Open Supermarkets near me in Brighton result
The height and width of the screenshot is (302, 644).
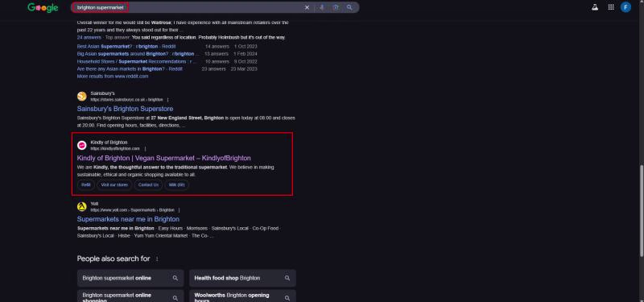click(128, 219)
